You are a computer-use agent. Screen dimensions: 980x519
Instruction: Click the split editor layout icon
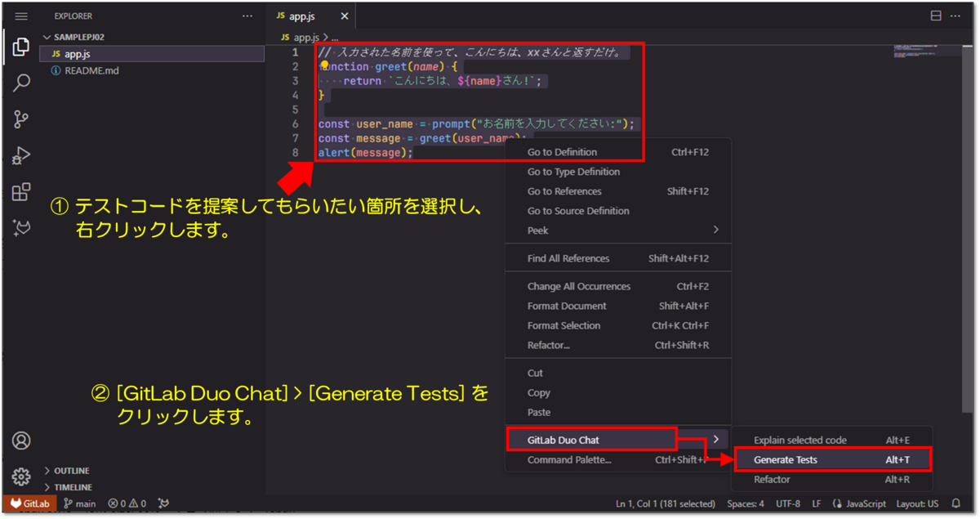coord(936,16)
